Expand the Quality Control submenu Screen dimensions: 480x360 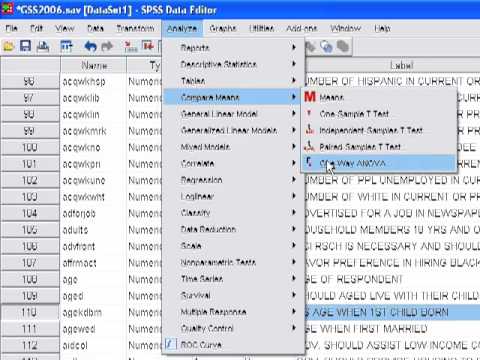click(x=233, y=328)
